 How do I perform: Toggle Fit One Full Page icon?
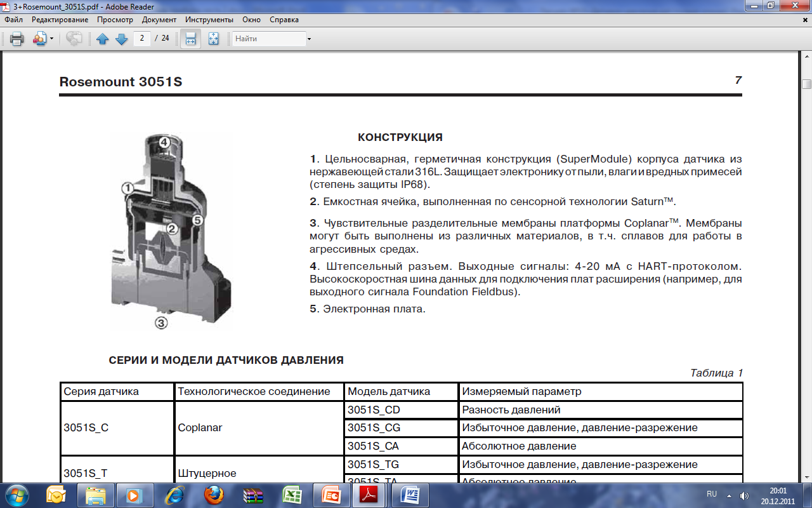point(214,39)
